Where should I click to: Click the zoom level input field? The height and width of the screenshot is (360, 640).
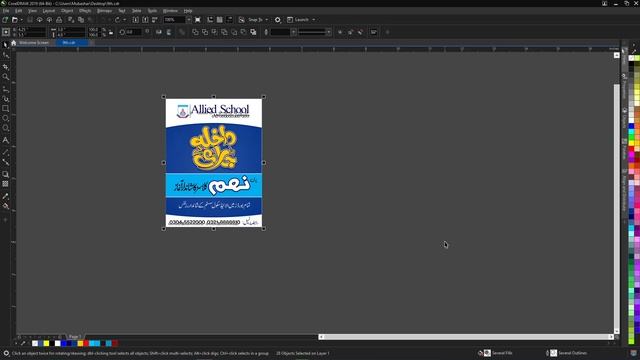point(174,20)
